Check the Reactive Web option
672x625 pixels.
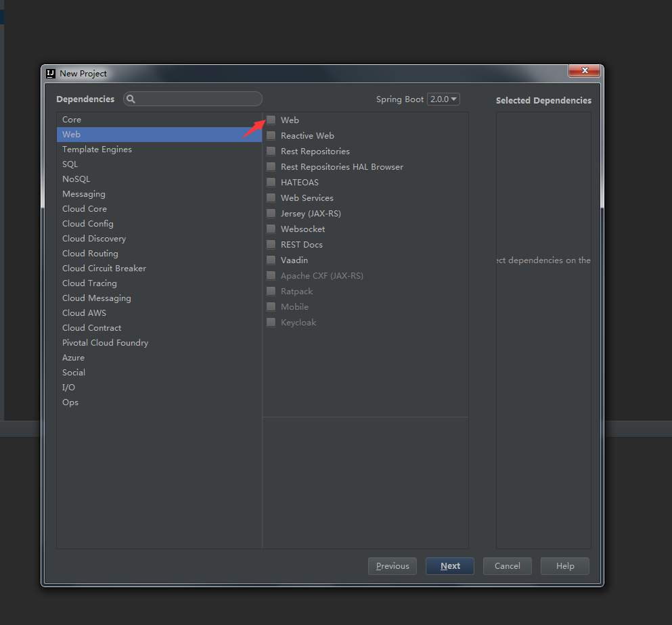pyautogui.click(x=271, y=135)
